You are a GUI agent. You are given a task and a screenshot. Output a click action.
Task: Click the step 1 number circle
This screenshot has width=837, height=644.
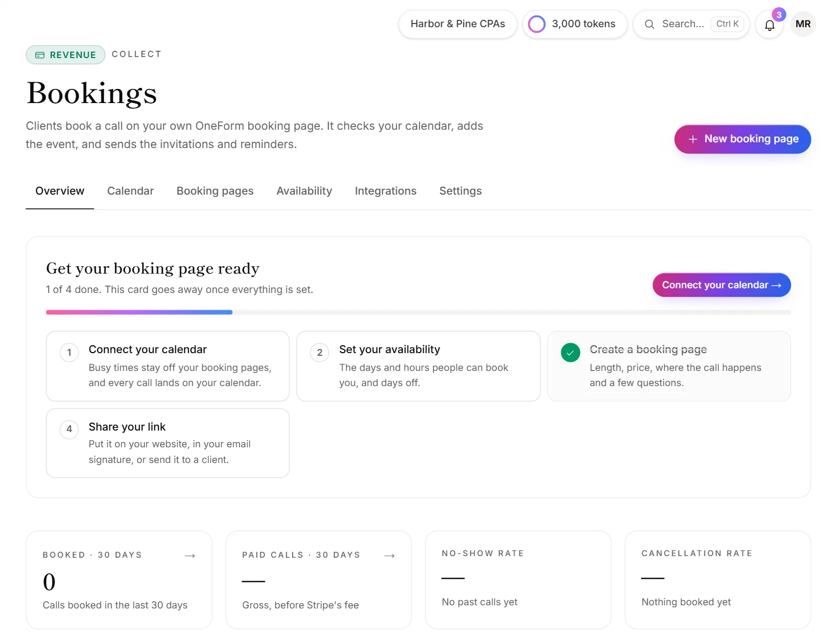point(69,353)
